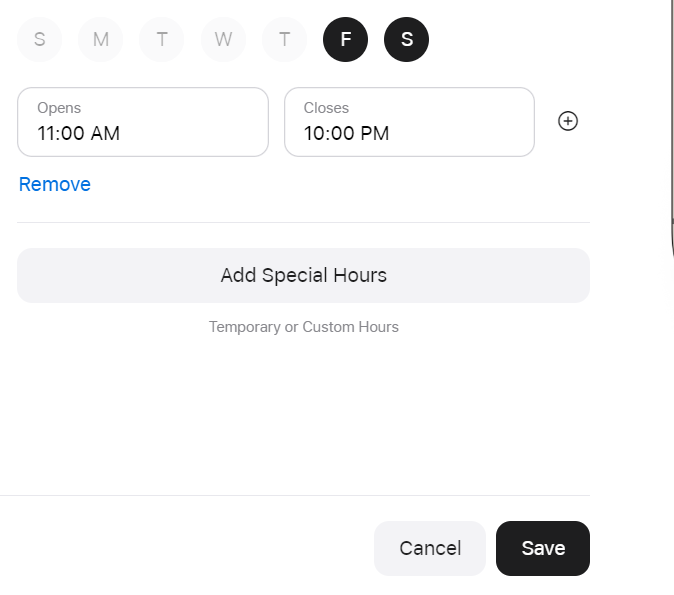Image resolution: width=674 pixels, height=595 pixels.
Task: Click the Closes field label
Action: (326, 108)
